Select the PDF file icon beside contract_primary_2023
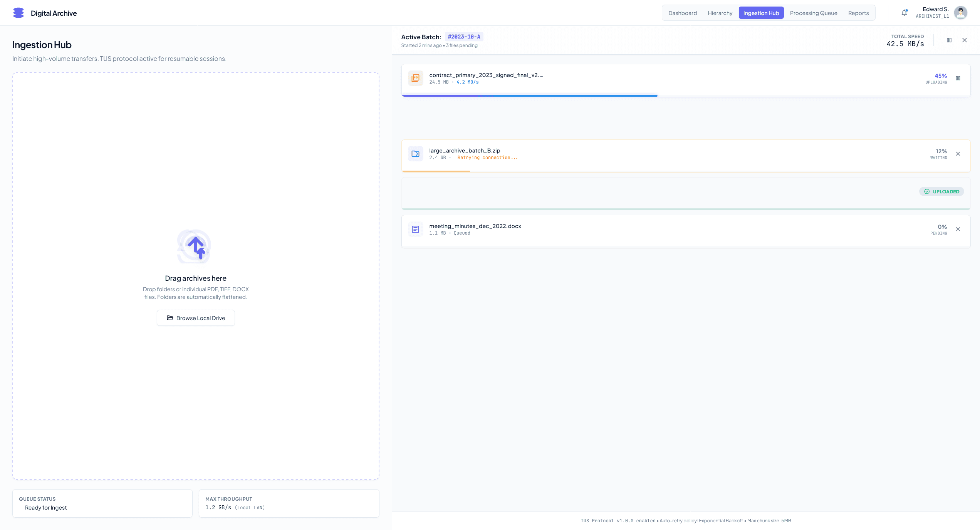 point(416,78)
